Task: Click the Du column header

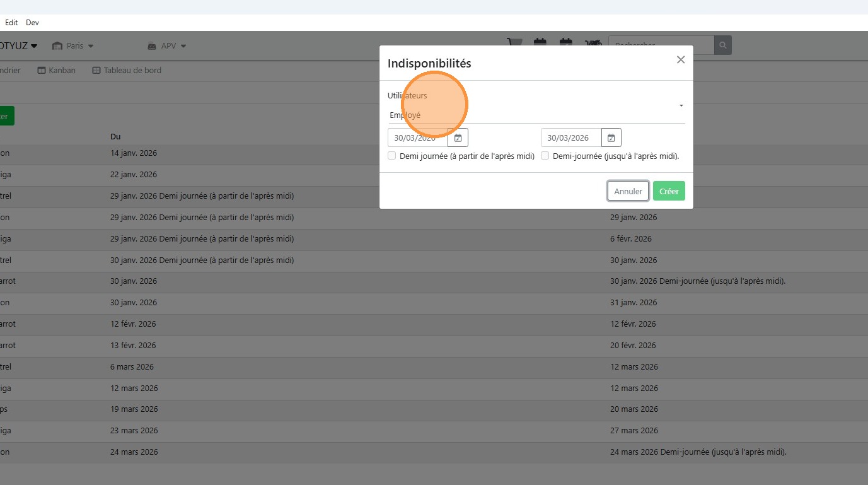Action: pyautogui.click(x=115, y=137)
